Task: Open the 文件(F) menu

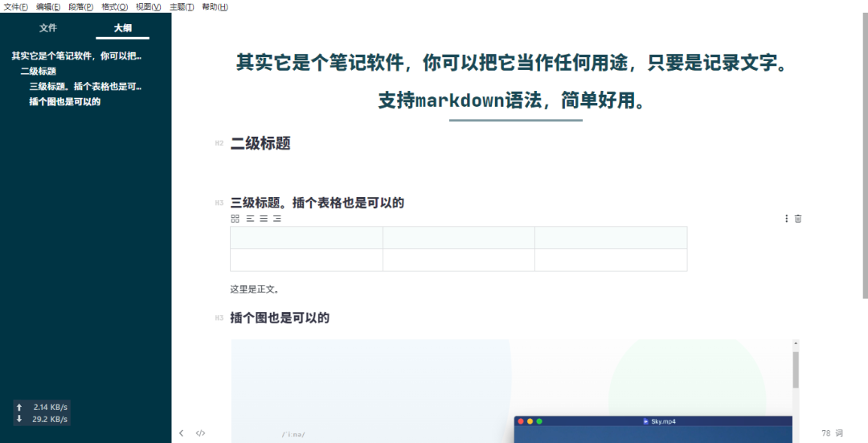Action: pos(15,6)
